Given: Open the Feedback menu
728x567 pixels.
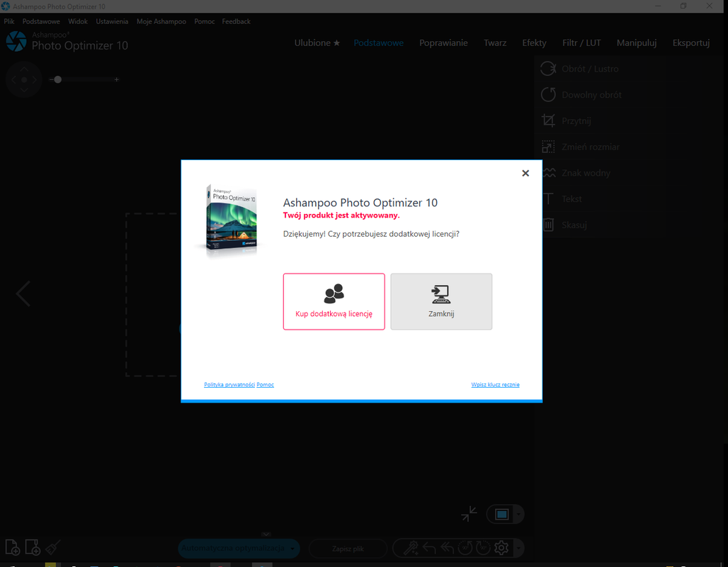Looking at the screenshot, I should click(236, 21).
